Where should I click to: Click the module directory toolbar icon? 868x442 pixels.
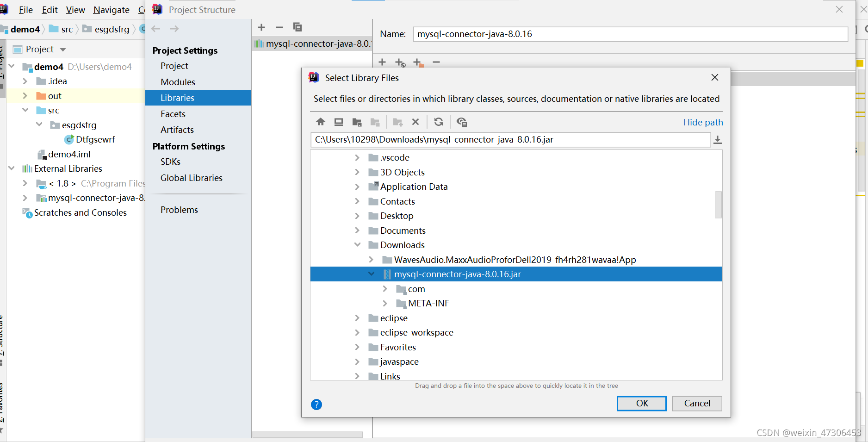click(375, 122)
